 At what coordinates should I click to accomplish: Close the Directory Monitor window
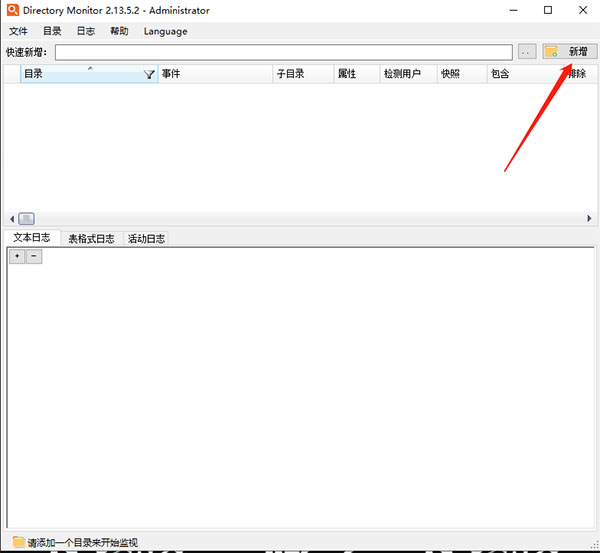pos(583,10)
